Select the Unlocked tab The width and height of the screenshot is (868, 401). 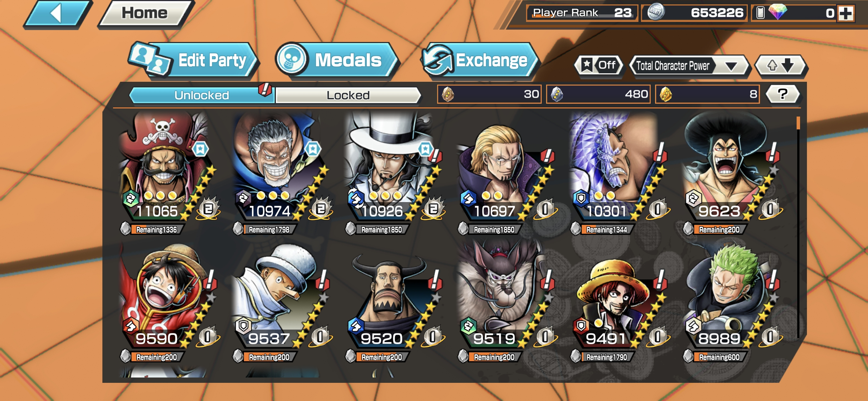(x=202, y=95)
